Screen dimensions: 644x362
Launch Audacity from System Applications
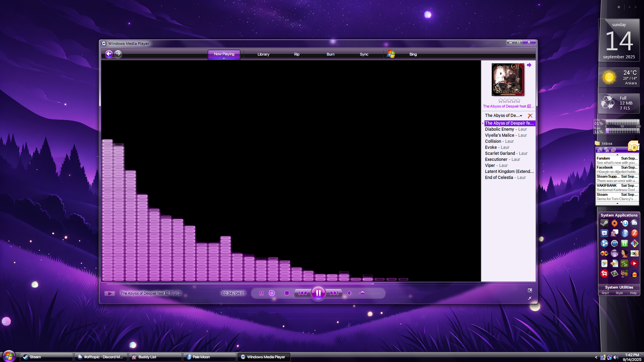[x=634, y=274]
